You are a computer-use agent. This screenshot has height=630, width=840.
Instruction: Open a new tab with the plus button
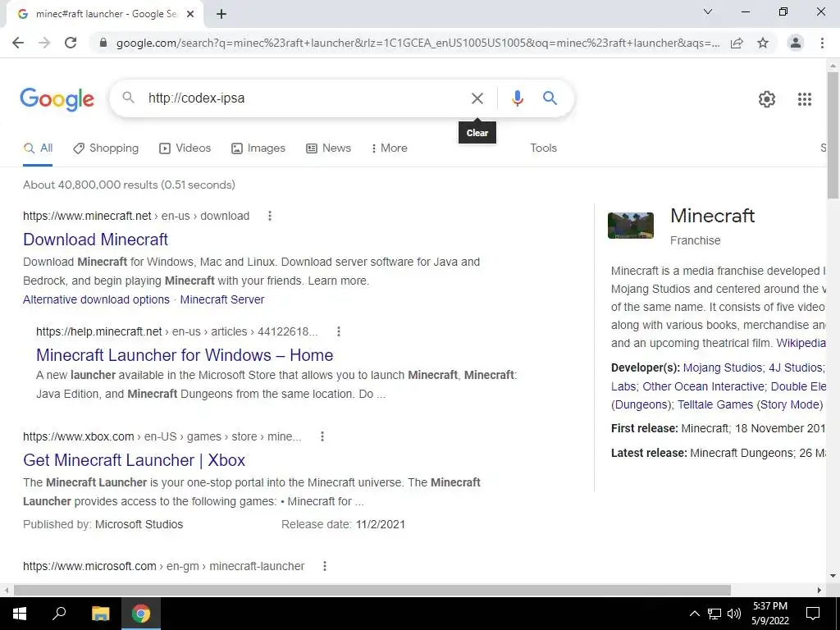(x=221, y=15)
